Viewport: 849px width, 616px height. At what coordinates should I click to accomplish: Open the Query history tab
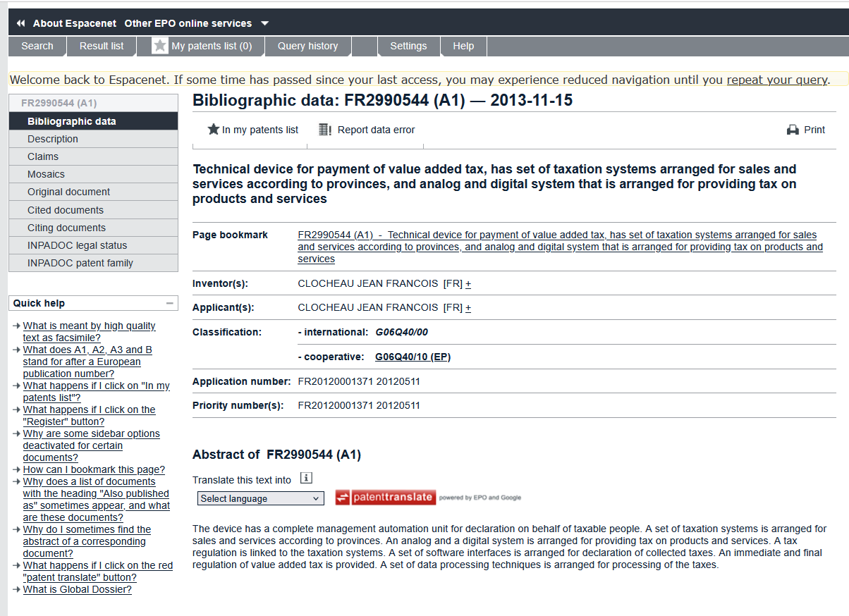[307, 46]
